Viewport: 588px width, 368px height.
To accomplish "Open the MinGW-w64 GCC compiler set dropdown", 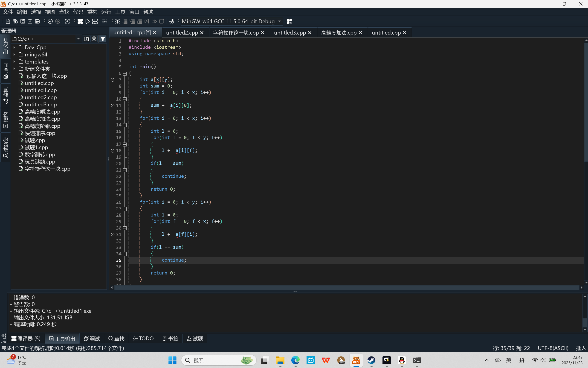I will [279, 21].
